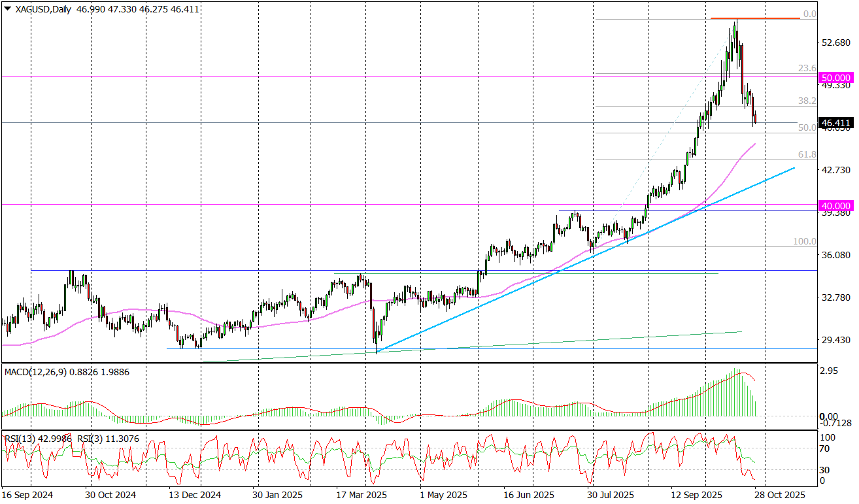The image size is (859, 504).
Task: Click the 16 Sep 2024 date label
Action: click(26, 495)
